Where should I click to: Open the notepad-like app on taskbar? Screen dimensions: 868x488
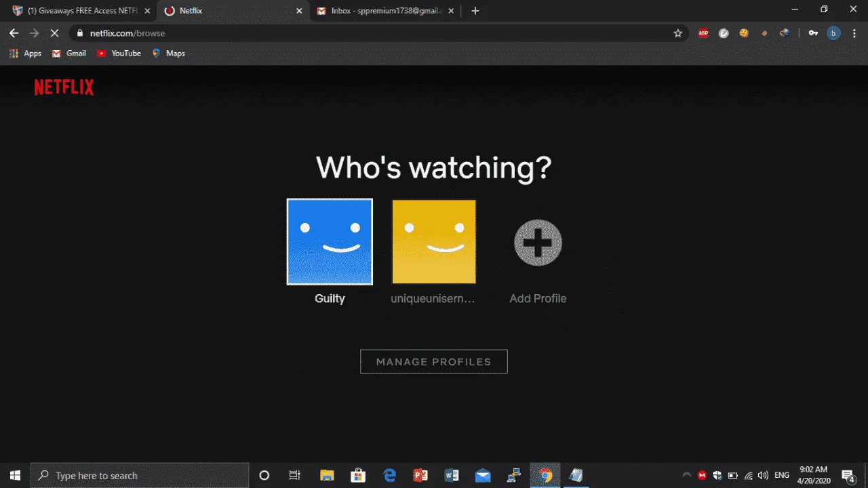pyautogui.click(x=576, y=475)
